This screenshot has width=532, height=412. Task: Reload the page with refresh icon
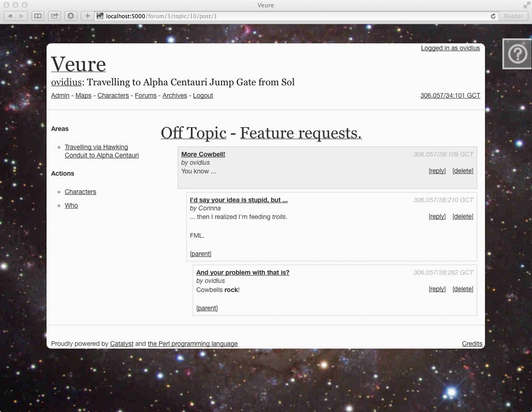click(493, 16)
